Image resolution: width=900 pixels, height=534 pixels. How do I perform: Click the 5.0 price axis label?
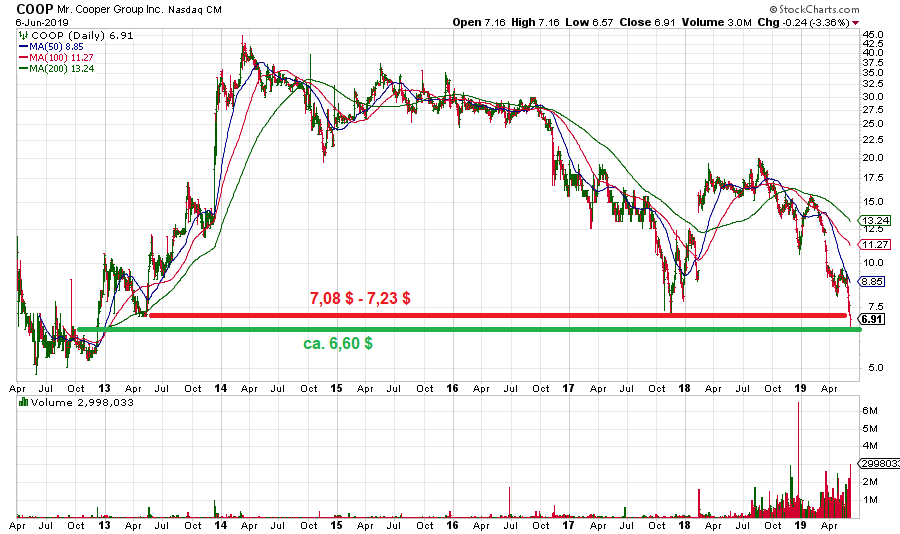[876, 367]
